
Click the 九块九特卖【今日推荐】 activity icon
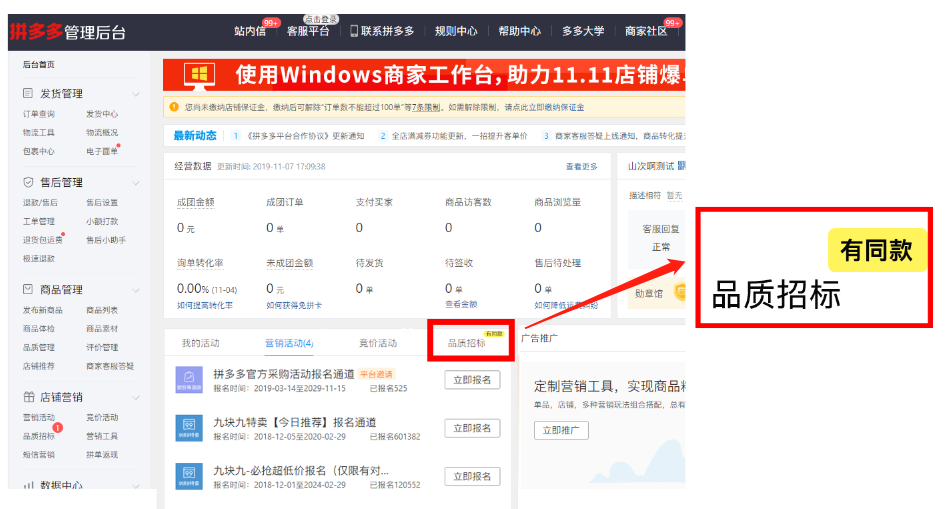pyautogui.click(x=188, y=428)
